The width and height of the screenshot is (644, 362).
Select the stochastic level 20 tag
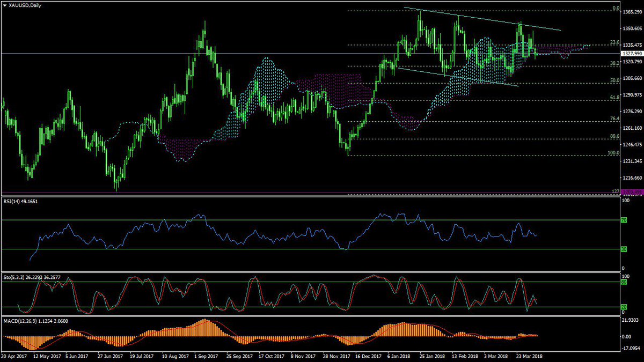tap(624, 307)
